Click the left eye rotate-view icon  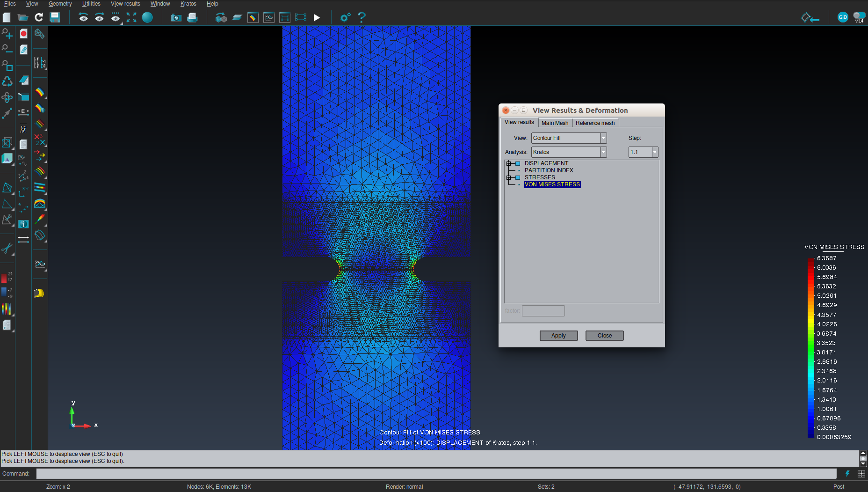83,18
